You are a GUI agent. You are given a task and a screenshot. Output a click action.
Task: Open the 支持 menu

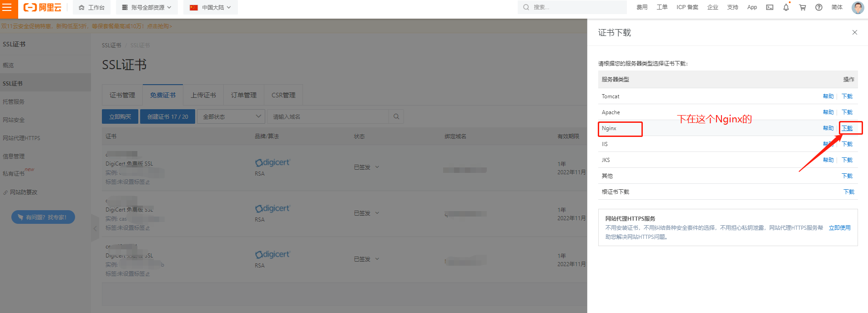point(732,7)
